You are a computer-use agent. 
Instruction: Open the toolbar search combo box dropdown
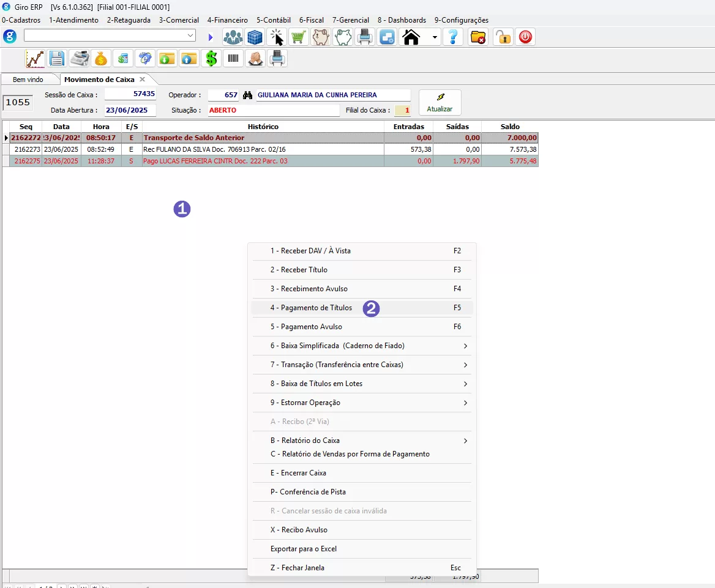[x=190, y=36]
